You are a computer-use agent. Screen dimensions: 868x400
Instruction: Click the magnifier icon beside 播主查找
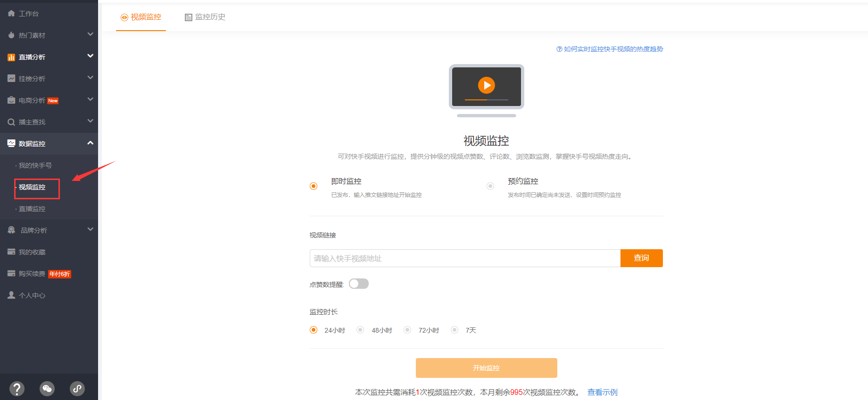11,122
